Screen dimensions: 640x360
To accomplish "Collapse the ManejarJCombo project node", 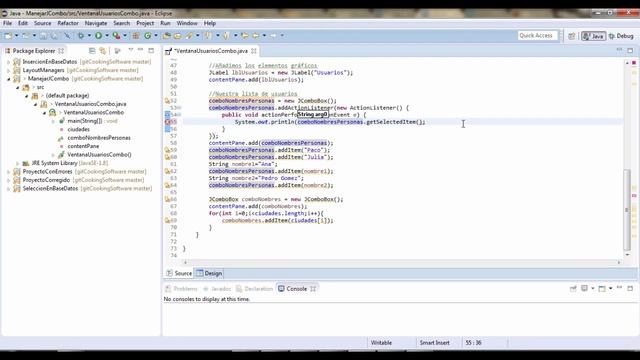I will pyautogui.click(x=9, y=79).
